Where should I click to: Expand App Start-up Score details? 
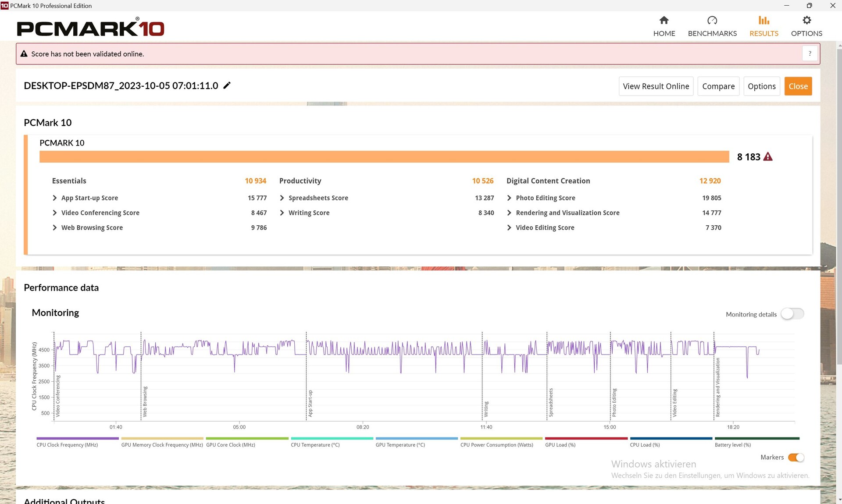pos(55,198)
